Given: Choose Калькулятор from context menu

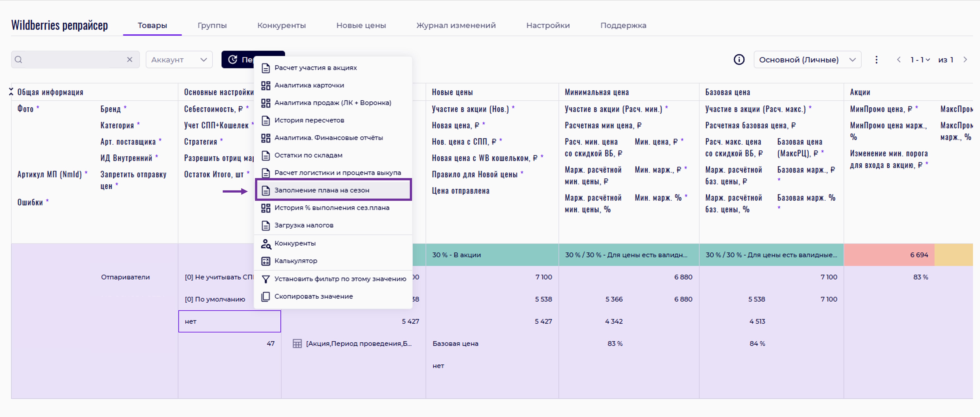Looking at the screenshot, I should tap(296, 261).
